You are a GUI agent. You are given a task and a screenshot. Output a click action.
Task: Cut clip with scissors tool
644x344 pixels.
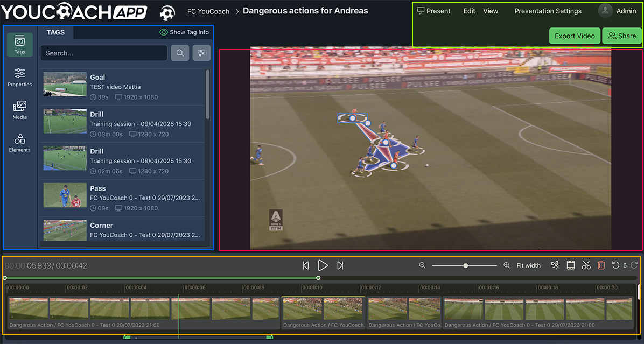586,265
